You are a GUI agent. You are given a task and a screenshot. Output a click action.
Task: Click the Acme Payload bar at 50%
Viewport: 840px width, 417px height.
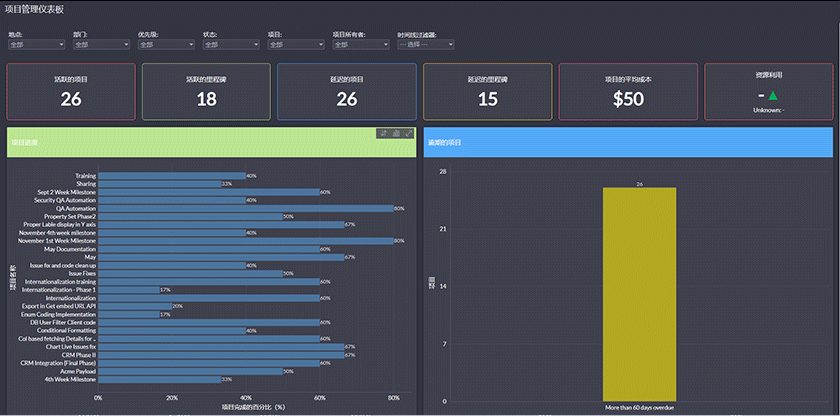click(190, 371)
